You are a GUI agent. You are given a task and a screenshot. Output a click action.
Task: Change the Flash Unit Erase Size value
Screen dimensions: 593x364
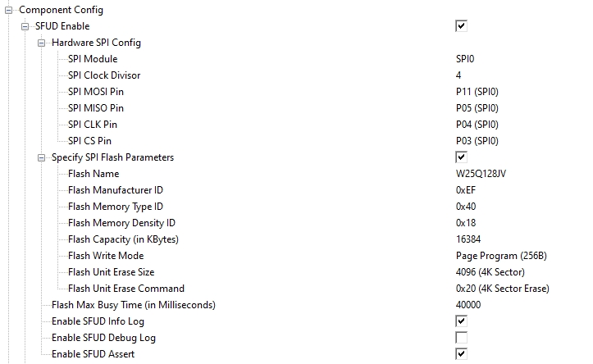coord(490,272)
